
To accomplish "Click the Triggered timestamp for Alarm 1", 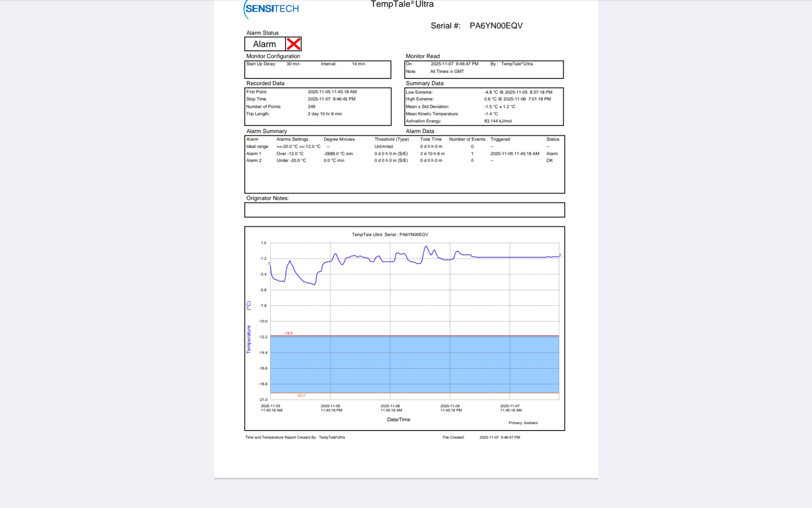I will [x=514, y=154].
